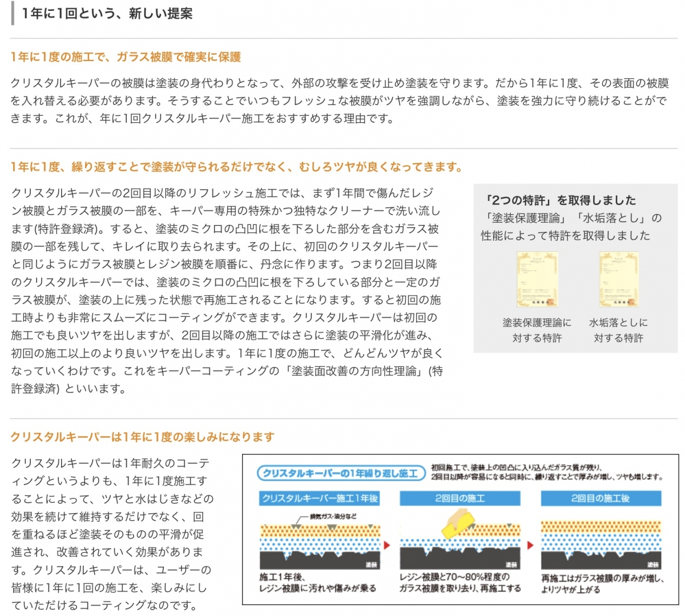The image size is (685, 616).
Task: Click the 水垢落としに対する特許 caption
Action: [x=618, y=330]
